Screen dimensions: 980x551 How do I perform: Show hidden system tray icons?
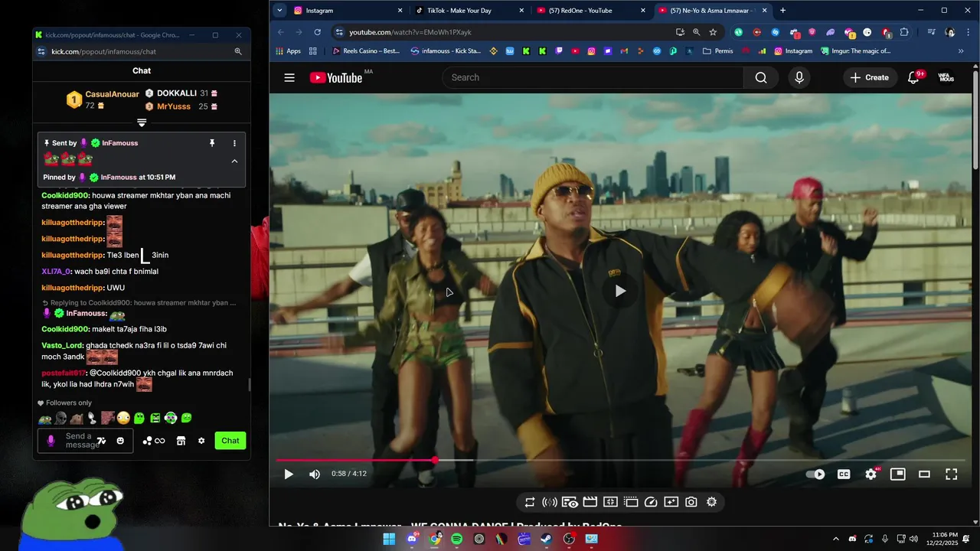pos(835,539)
